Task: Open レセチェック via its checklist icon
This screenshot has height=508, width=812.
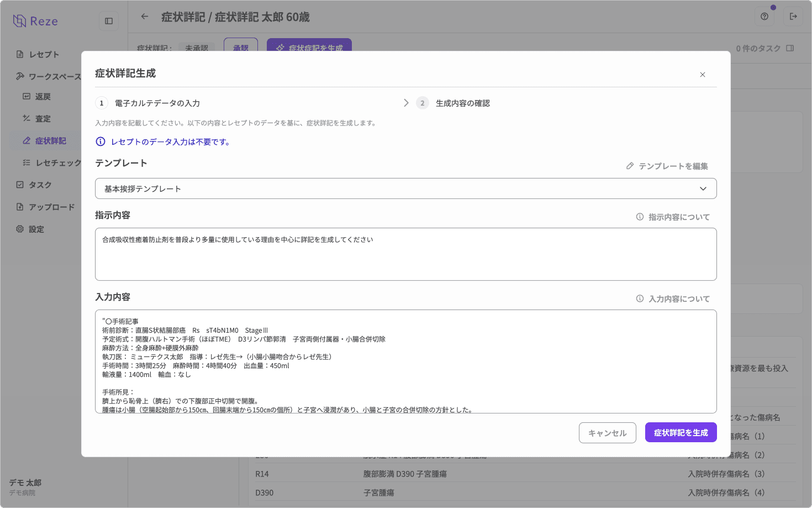Action: coord(25,163)
